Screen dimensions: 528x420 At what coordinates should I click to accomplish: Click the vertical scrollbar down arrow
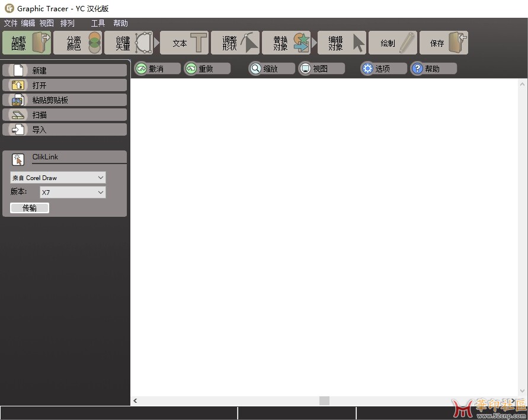click(x=522, y=391)
